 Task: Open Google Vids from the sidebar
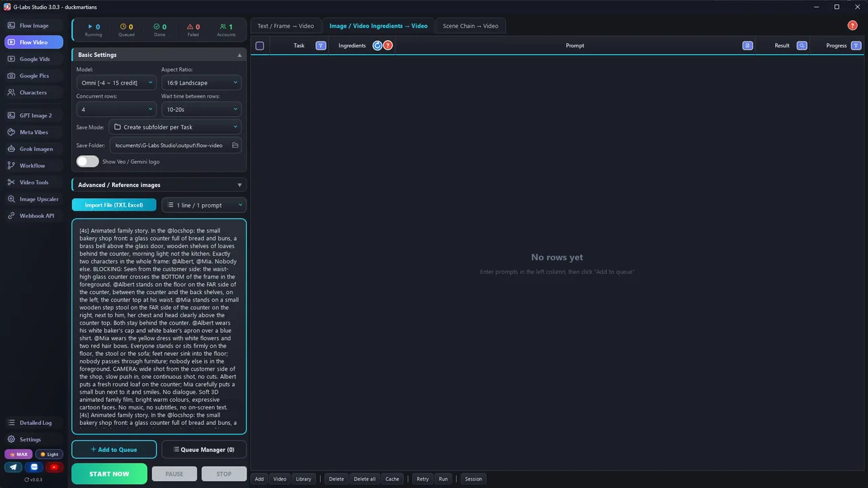[x=34, y=59]
